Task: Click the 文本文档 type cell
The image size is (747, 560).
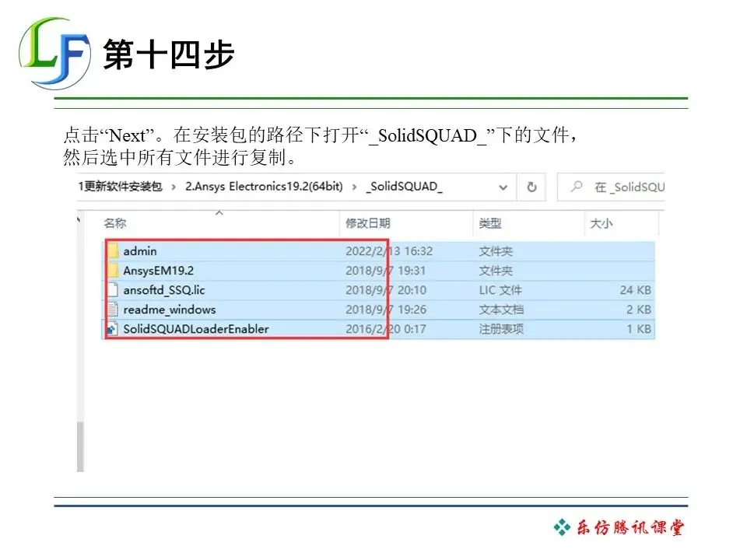Action: point(501,310)
